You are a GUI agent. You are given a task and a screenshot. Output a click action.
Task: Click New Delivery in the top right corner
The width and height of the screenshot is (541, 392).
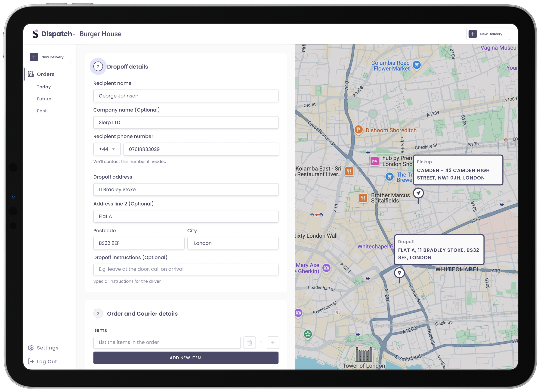click(488, 34)
